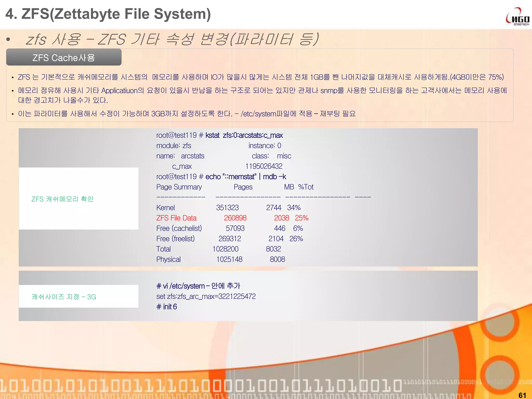
Task: Click the Total pages value 1028200
Action: pyautogui.click(x=225, y=249)
